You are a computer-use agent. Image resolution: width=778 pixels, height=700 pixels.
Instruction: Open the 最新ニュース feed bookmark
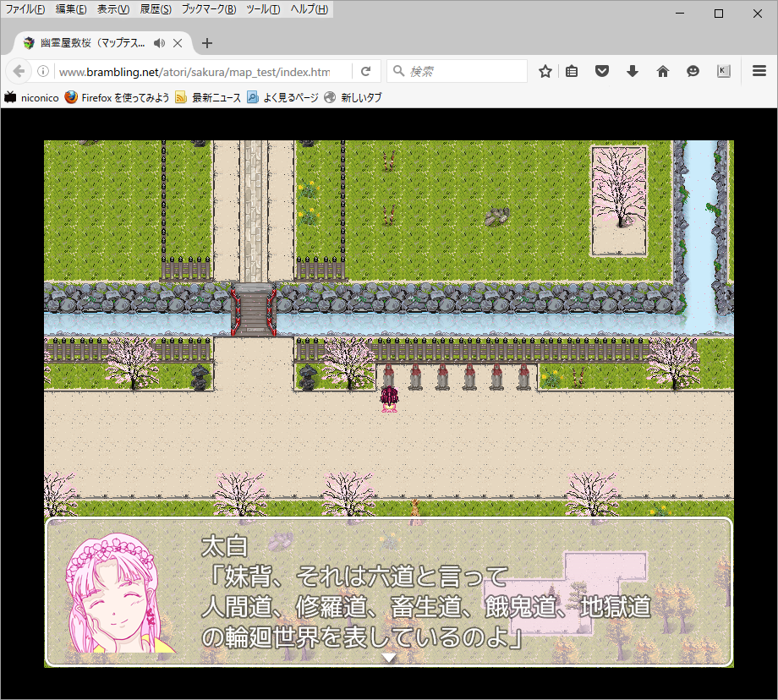pyautogui.click(x=208, y=98)
